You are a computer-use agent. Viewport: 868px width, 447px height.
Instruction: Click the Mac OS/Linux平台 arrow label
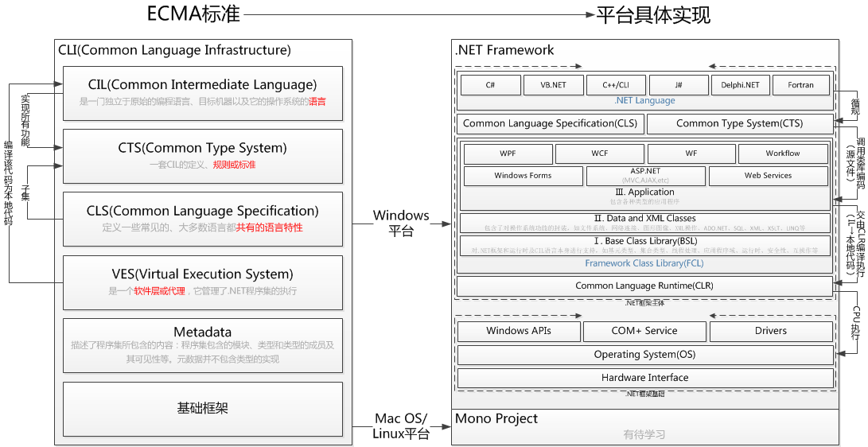tap(401, 426)
